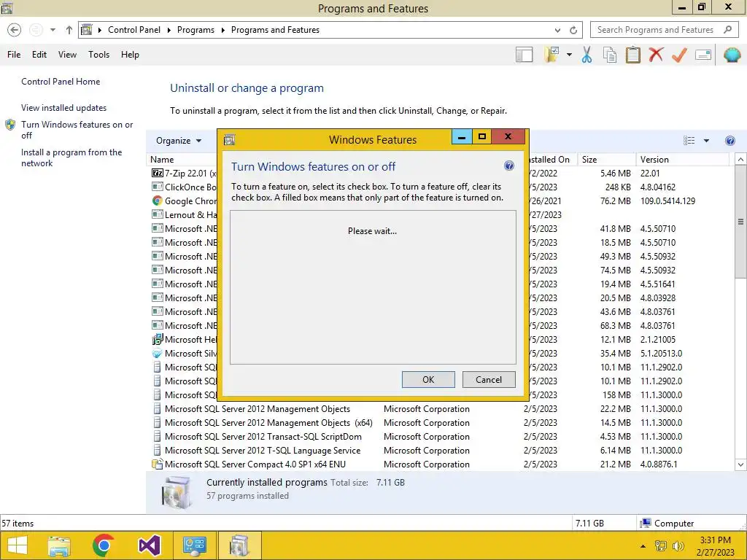Launch Google Chrome from taskbar
Screen dimensions: 747x560
[x=104, y=545]
